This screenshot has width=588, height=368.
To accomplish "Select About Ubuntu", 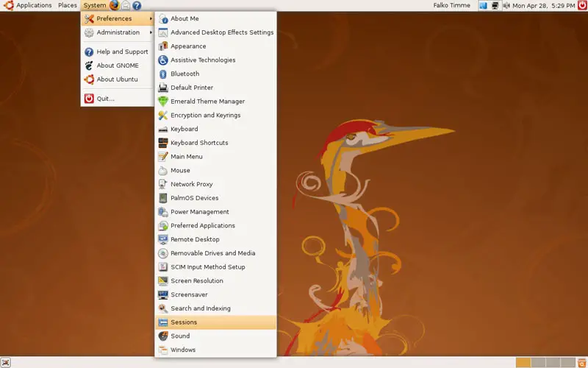I will (x=118, y=79).
